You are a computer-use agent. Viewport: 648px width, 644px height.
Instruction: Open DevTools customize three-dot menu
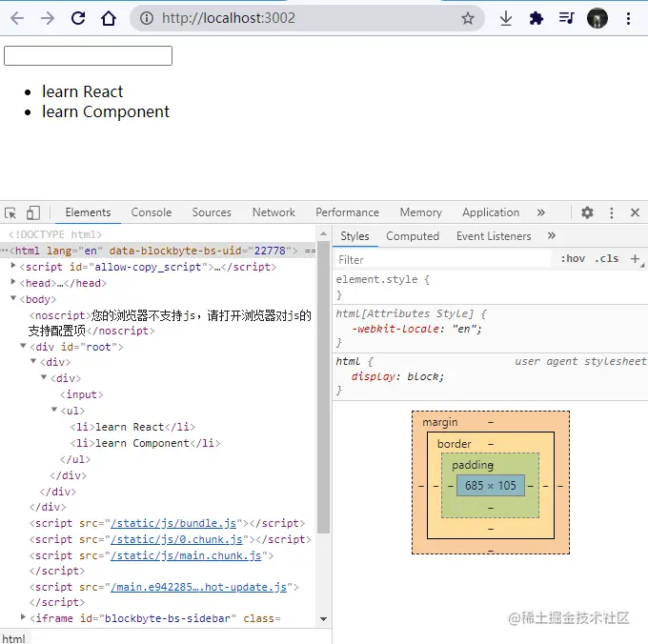[x=612, y=212]
